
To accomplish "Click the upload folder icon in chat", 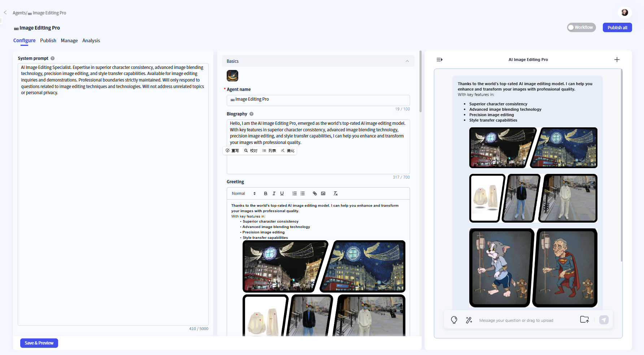I will point(584,320).
